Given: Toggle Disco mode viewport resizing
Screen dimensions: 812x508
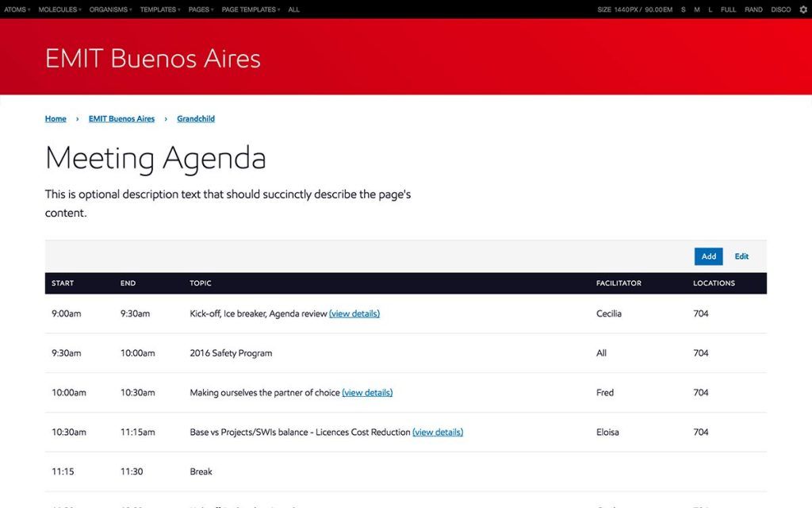Looking at the screenshot, I should tap(781, 10).
